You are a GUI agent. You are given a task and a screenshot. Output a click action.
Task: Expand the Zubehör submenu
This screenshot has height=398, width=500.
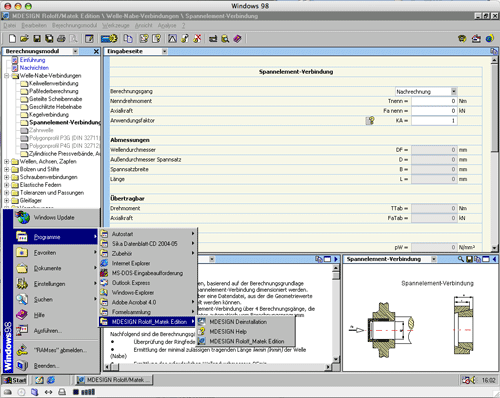tap(148, 253)
